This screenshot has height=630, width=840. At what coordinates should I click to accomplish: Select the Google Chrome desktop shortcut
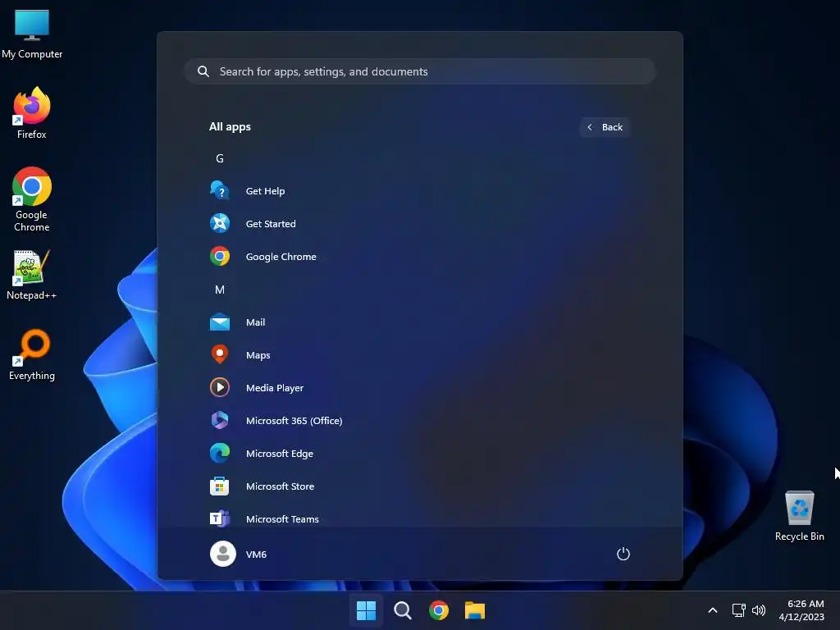[32, 199]
